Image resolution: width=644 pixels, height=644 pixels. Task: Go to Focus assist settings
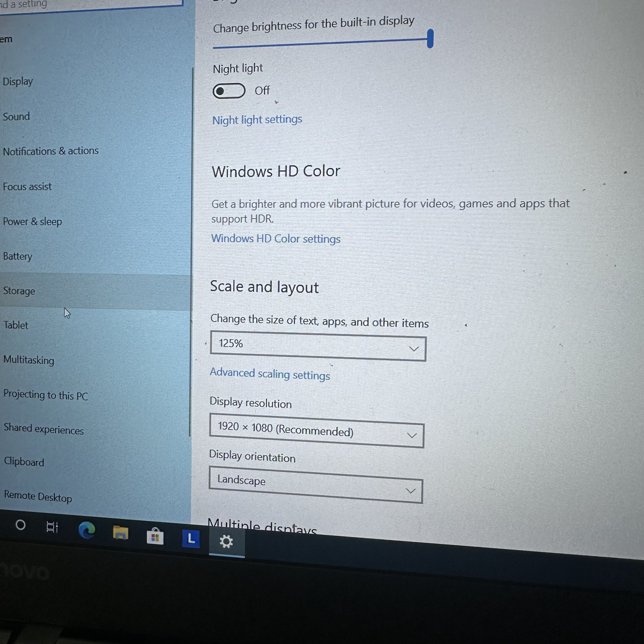pos(27,187)
